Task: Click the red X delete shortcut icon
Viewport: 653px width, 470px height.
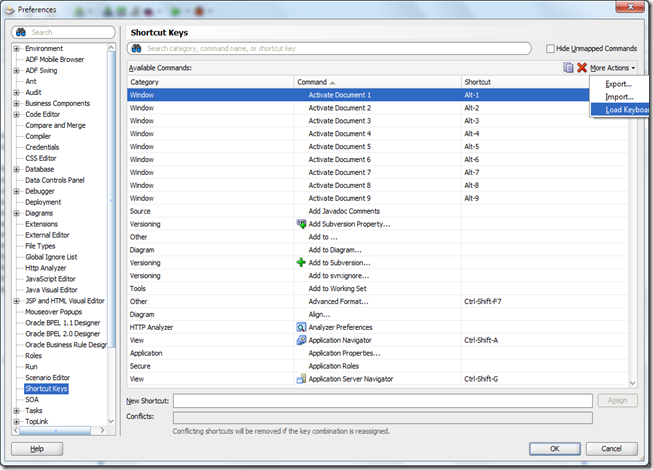Action: 582,67
